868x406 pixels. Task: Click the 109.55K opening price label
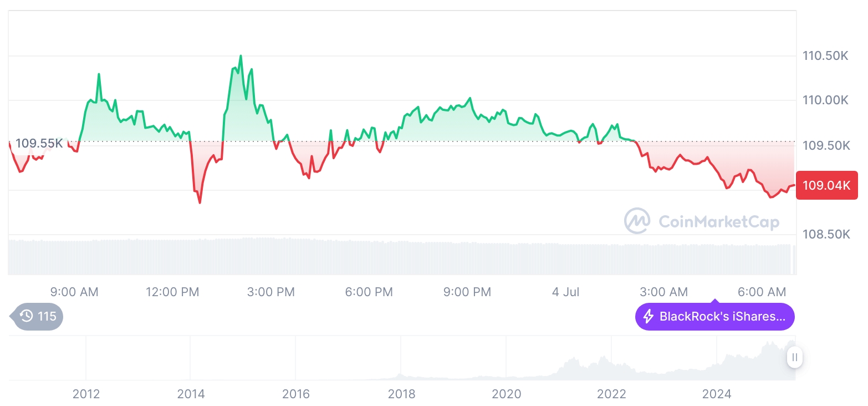[39, 144]
